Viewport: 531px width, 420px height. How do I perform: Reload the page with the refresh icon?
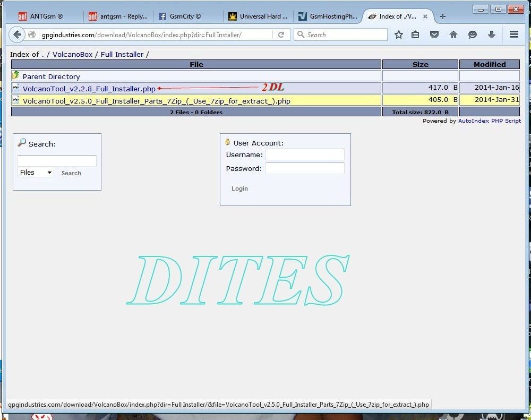(281, 35)
